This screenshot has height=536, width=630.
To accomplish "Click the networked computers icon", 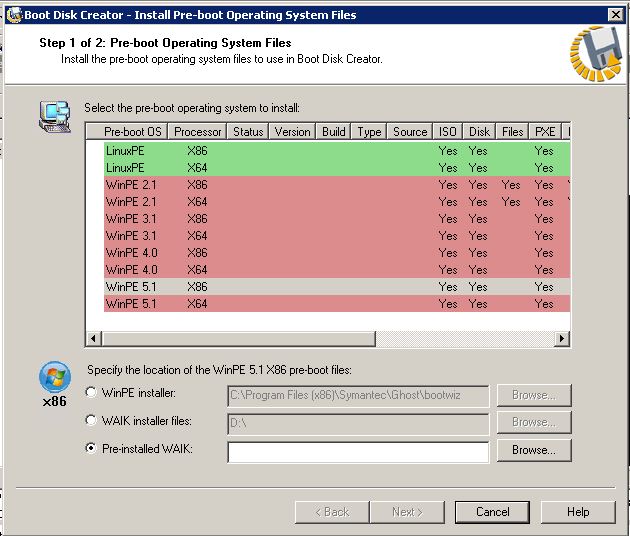I will click(55, 117).
